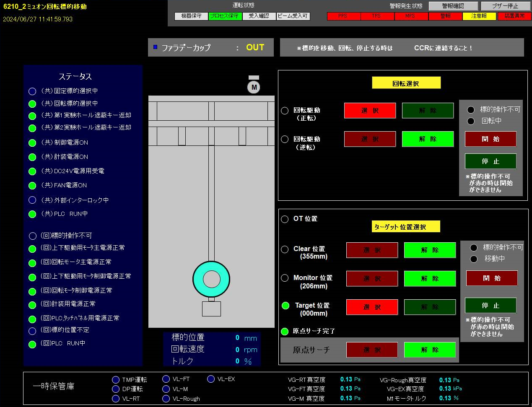The width and height of the screenshot is (532, 407).
Task: Select the OT 位置 radio indicator
Action: tap(285, 219)
